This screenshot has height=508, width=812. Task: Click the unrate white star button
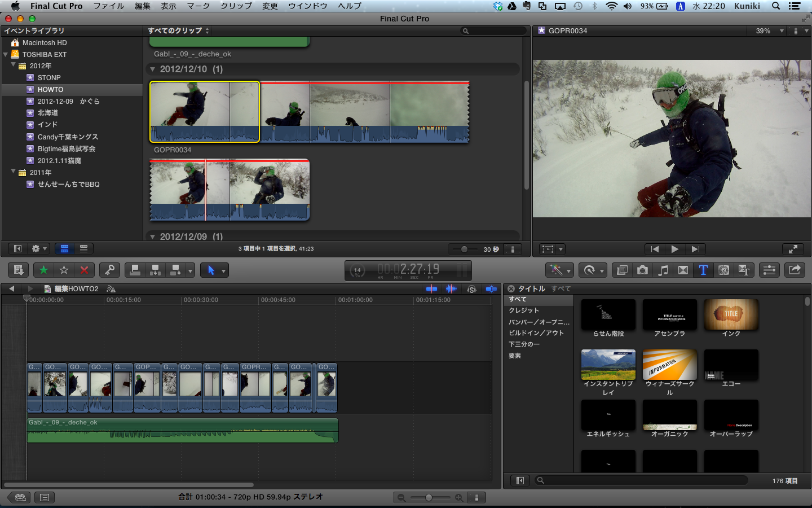click(x=64, y=270)
